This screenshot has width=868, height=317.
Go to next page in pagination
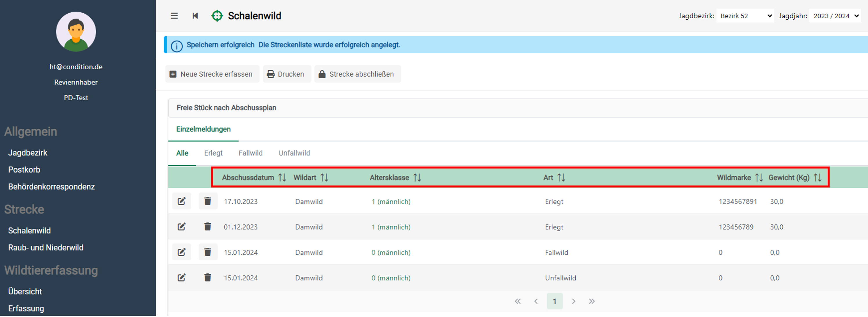[x=573, y=302]
